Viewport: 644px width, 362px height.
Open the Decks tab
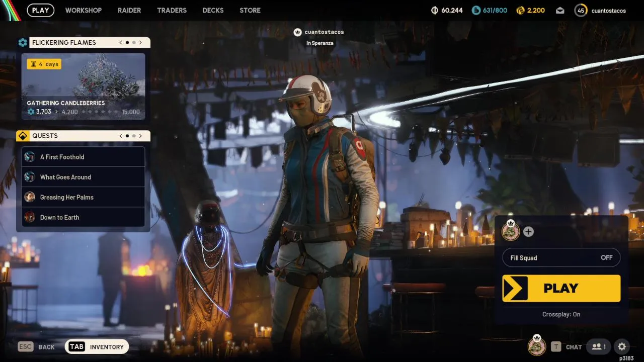tap(213, 10)
